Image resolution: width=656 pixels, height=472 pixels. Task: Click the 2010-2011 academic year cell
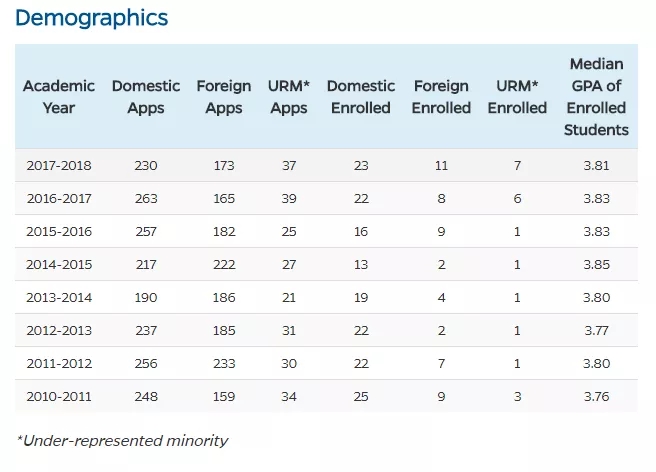coord(59,396)
